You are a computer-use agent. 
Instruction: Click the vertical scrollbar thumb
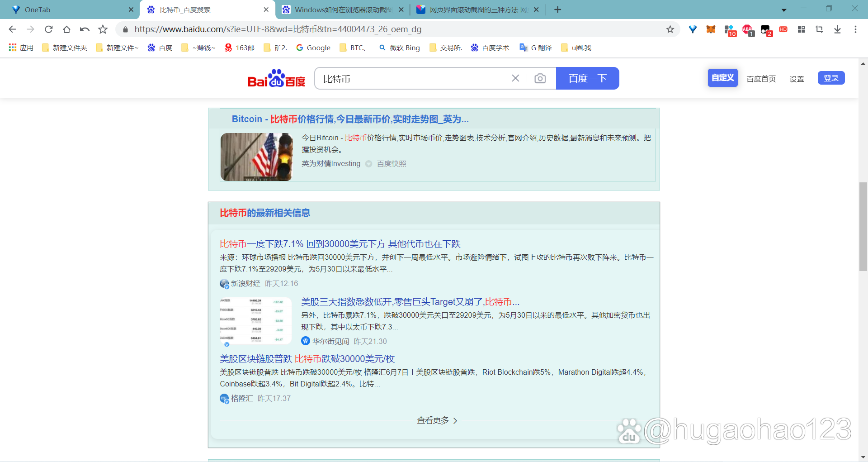click(x=863, y=226)
